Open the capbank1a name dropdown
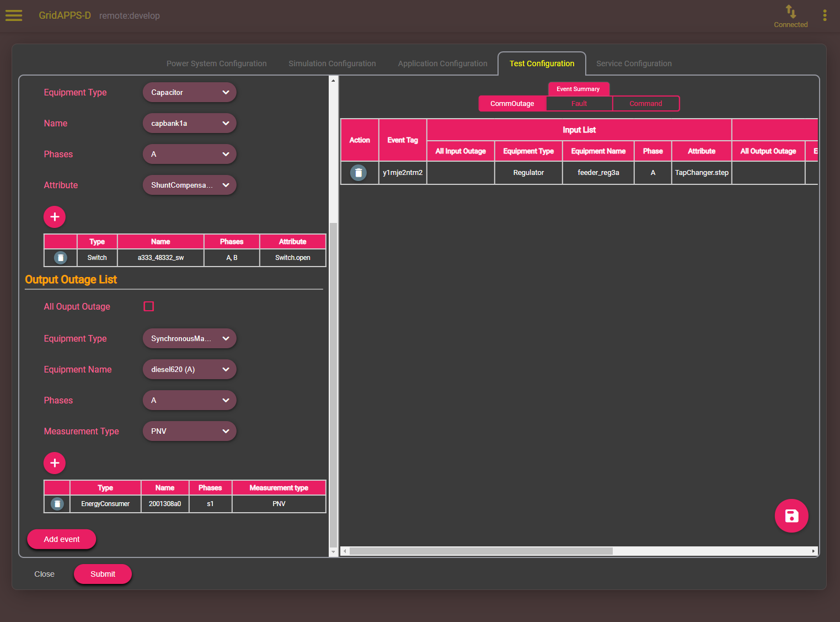Screen dimensions: 840x622 click(x=190, y=123)
